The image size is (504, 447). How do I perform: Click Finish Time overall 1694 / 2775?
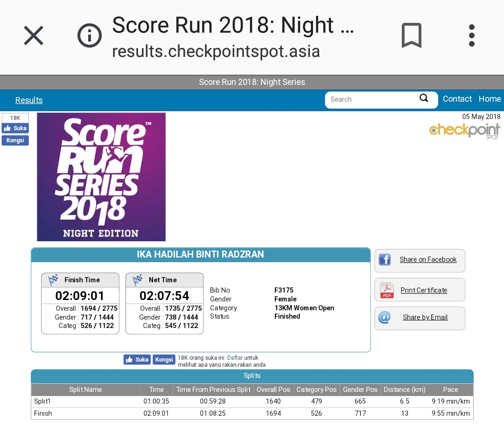click(99, 308)
